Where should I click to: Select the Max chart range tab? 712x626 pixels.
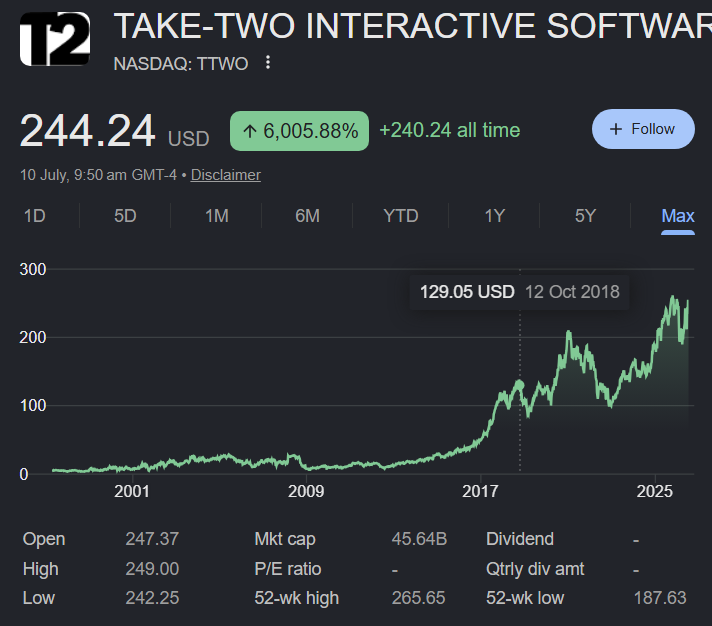click(x=678, y=216)
